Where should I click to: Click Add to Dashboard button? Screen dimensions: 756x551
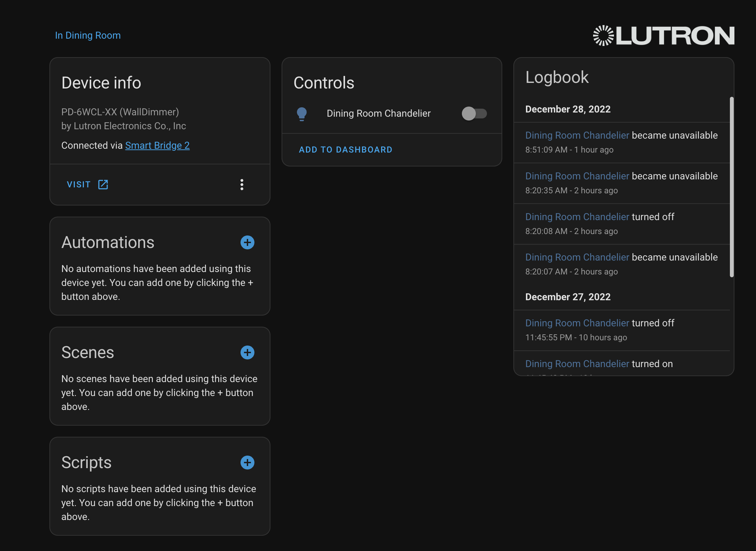coord(345,150)
